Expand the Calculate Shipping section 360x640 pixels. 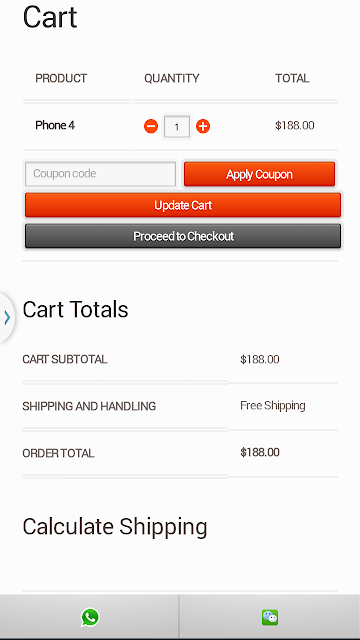pos(115,526)
